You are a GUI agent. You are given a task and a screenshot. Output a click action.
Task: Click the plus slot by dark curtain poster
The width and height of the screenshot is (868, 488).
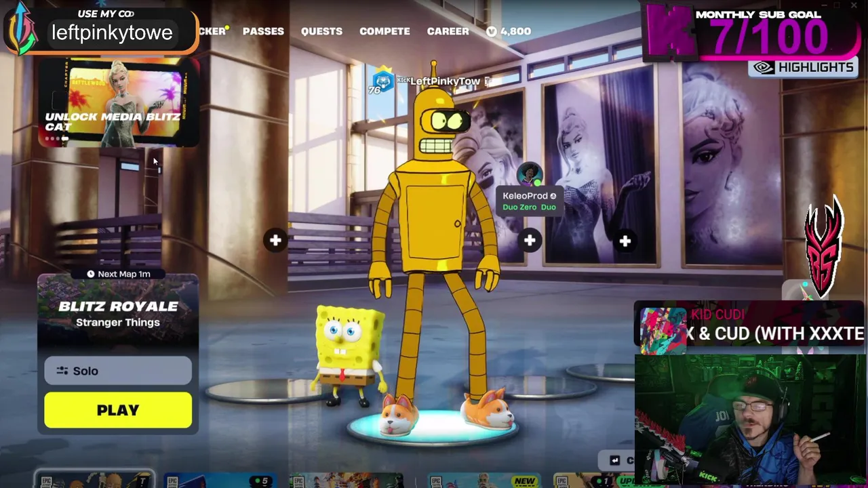625,241
